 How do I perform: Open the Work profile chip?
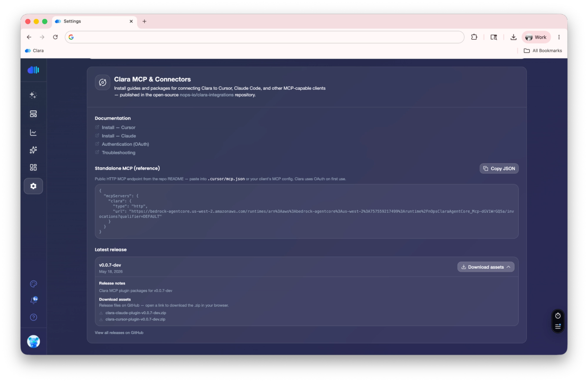536,37
